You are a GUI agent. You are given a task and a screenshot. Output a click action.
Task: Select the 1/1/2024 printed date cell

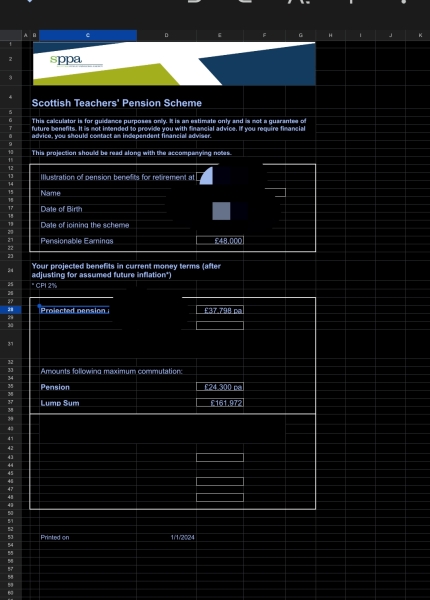[182, 537]
